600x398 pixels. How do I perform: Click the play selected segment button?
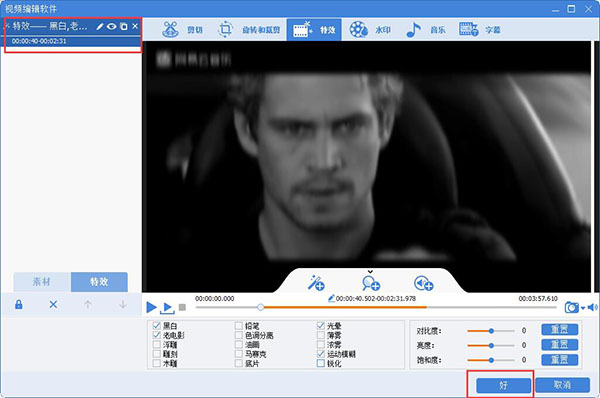167,308
